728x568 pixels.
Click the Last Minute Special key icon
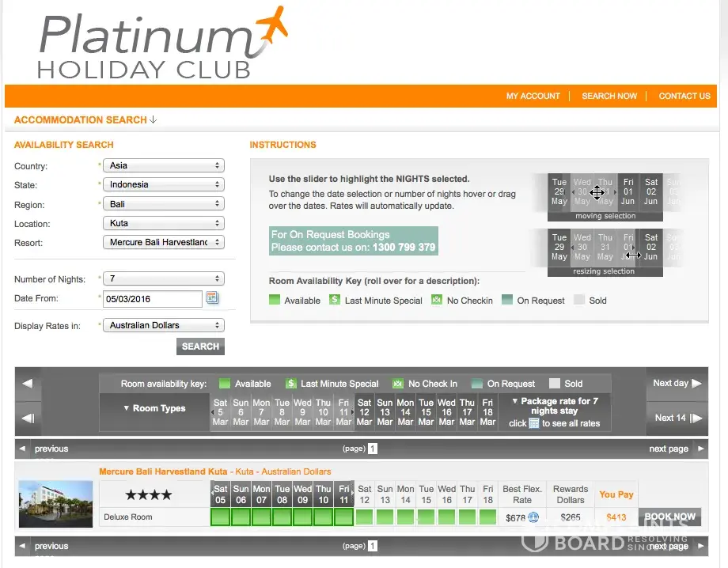[335, 301]
